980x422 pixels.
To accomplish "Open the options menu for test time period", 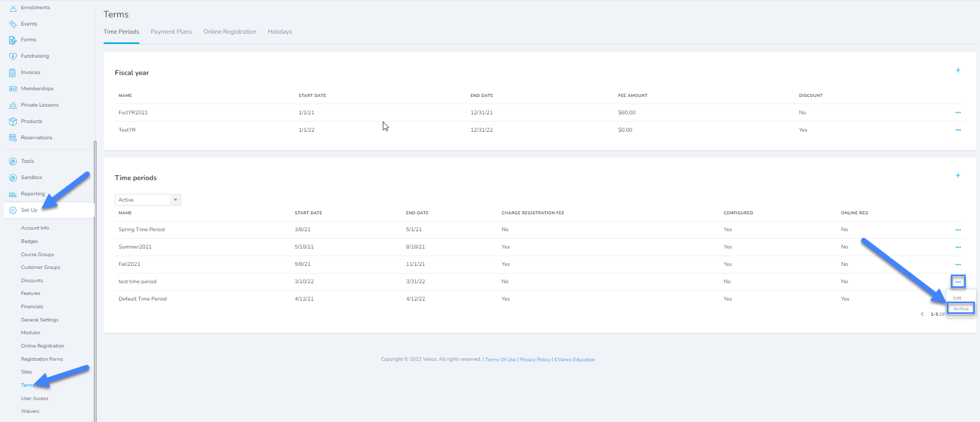I will [958, 282].
